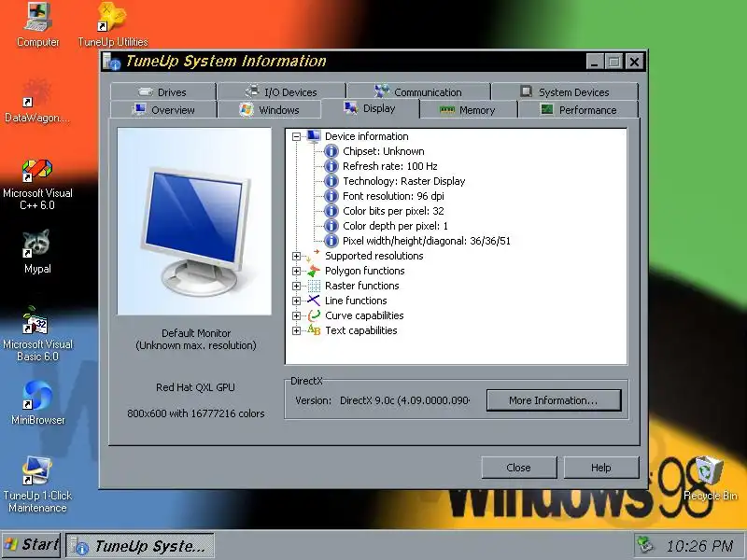
Task: Switch to the Performance tab
Action: (x=578, y=110)
